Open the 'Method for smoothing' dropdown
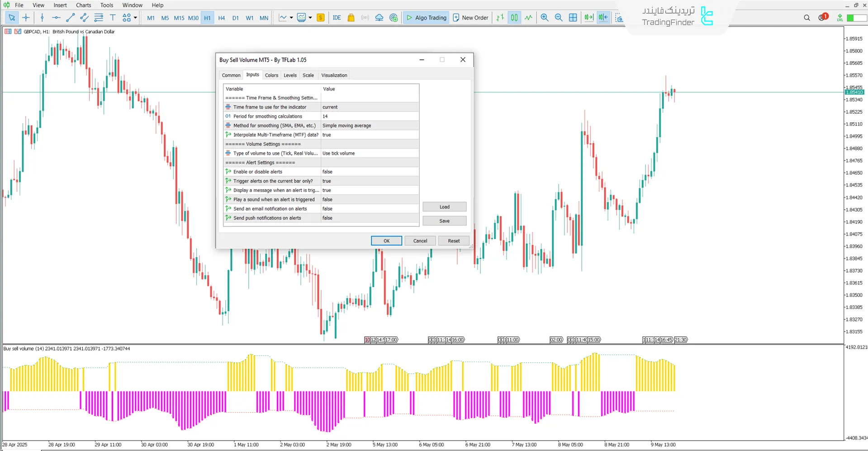This screenshot has height=451, width=868. [x=369, y=125]
